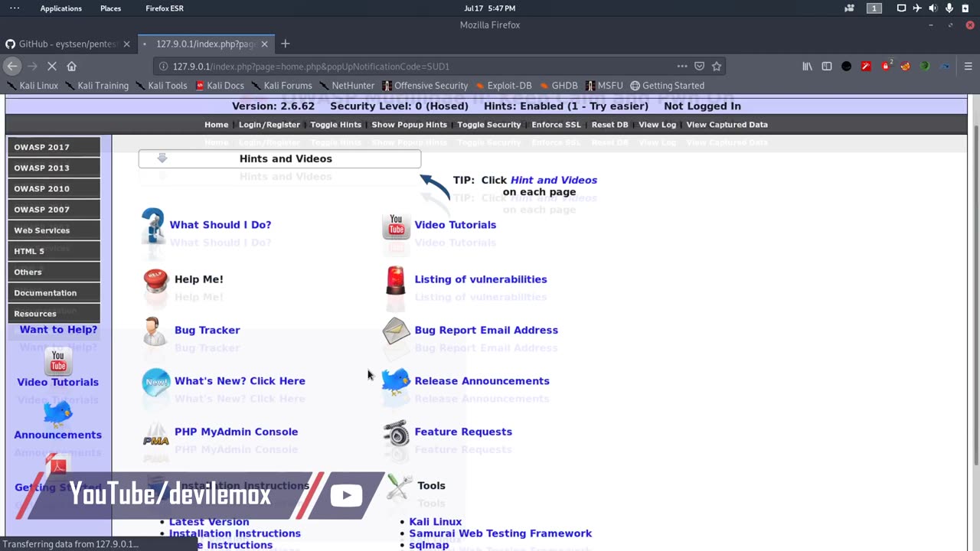The image size is (980, 551).
Task: Open a new tab with the plus button
Action: click(x=286, y=44)
